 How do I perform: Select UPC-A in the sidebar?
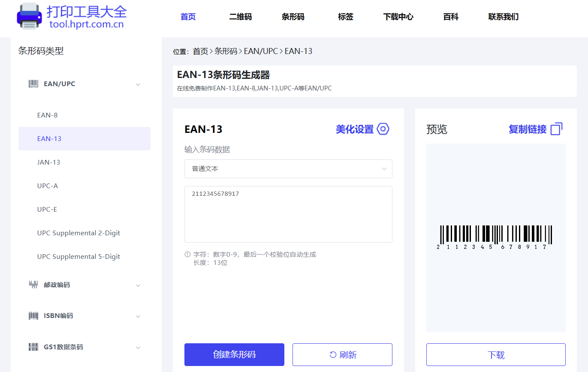84,186
